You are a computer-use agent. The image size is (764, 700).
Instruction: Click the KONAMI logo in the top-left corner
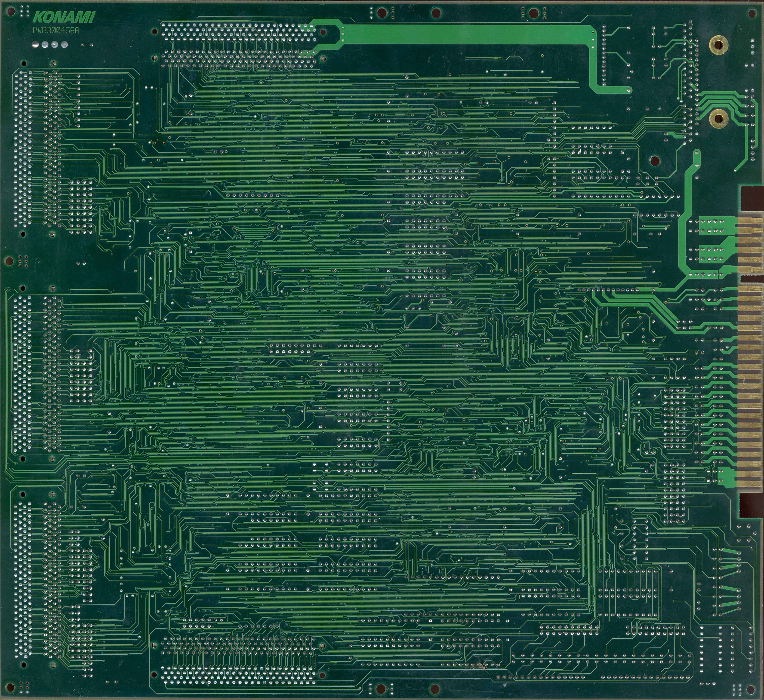point(64,17)
